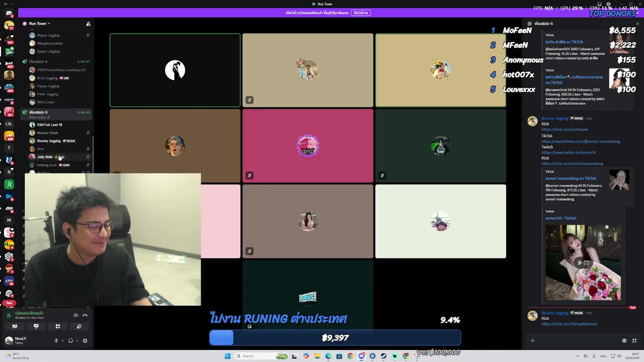Open twitch.tv/somsri14 link in chat
This screenshot has width=644, height=362.
point(569,152)
